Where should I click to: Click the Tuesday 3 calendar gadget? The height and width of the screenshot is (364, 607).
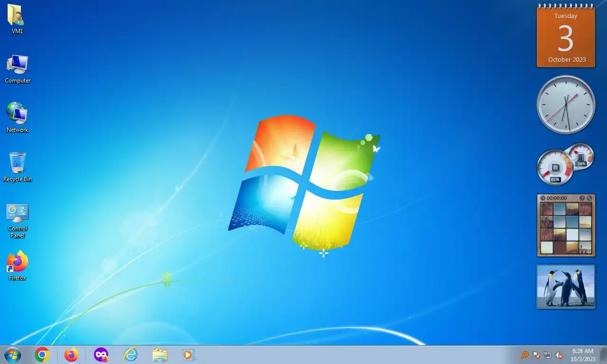point(566,36)
